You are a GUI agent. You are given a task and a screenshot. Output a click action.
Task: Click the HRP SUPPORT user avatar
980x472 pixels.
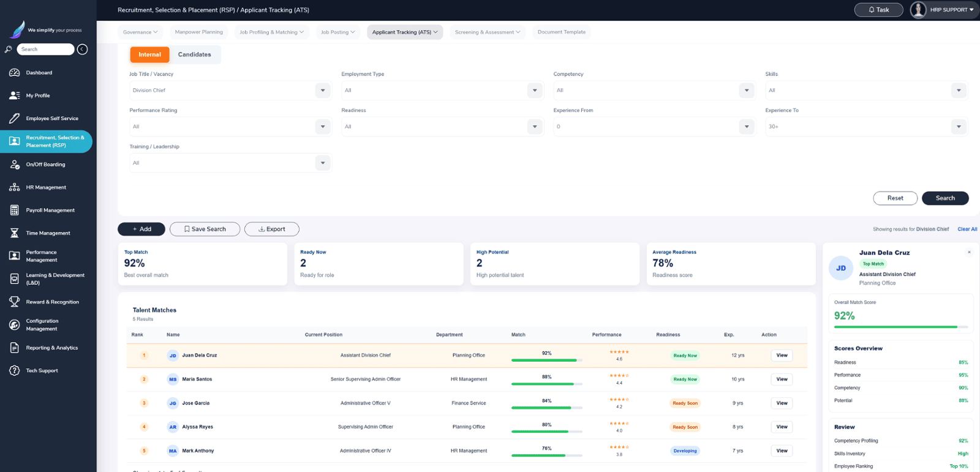pos(918,10)
